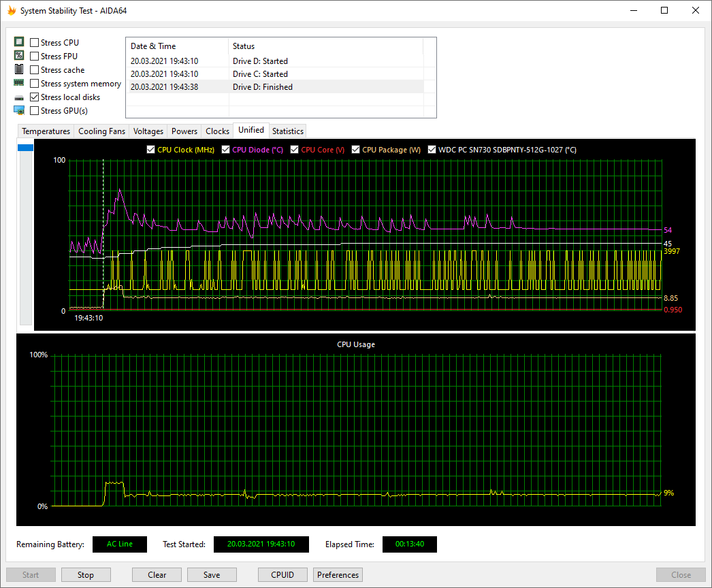
Task: Click the CPUID button
Action: (x=282, y=575)
